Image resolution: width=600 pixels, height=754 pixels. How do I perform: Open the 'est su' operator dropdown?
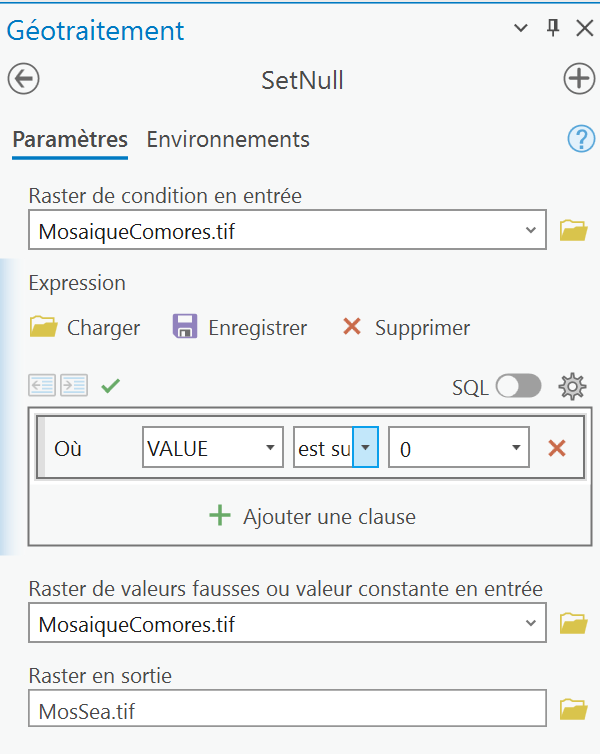(x=366, y=449)
